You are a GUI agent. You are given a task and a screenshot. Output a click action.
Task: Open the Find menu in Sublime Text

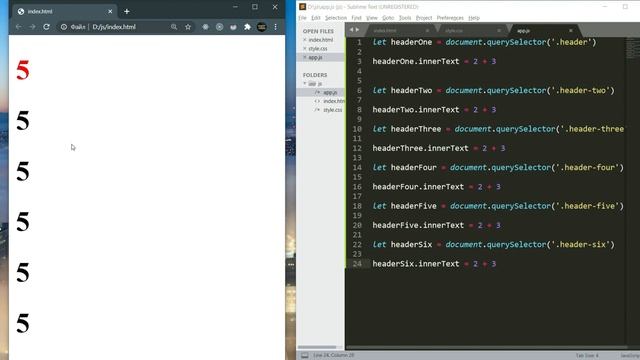coord(356,18)
